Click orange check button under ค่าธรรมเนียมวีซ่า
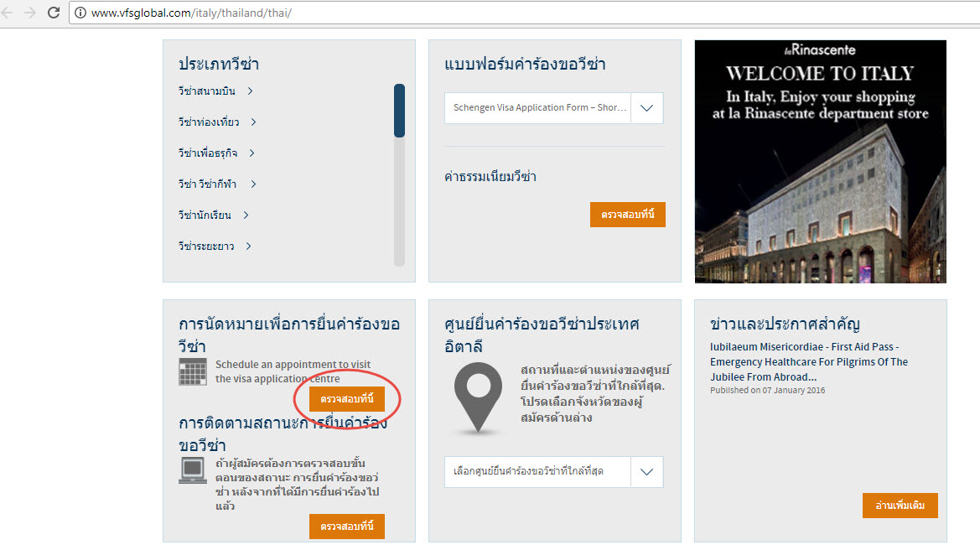The width and height of the screenshot is (980, 550). tap(628, 215)
